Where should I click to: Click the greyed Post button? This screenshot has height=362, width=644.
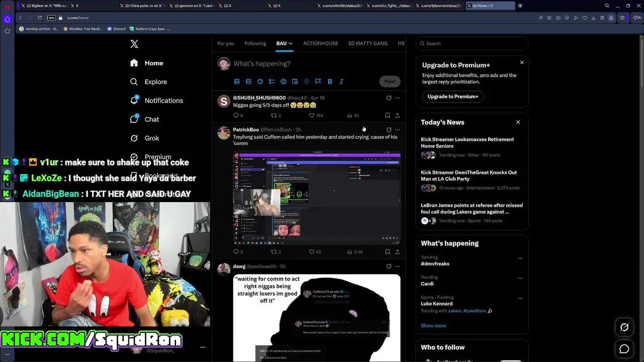point(390,81)
